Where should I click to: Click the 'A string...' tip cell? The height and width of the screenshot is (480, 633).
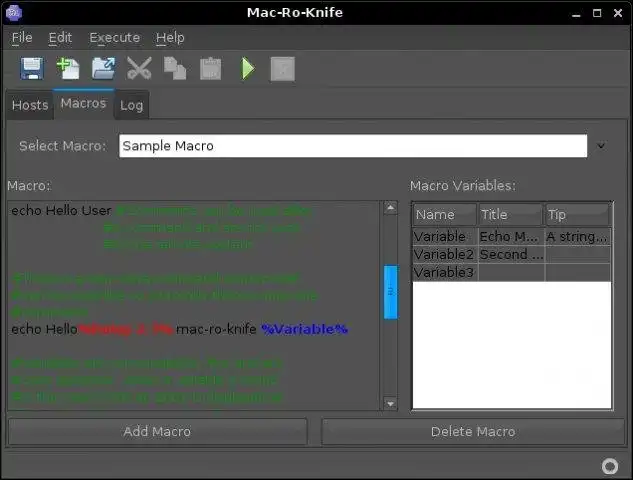(578, 237)
